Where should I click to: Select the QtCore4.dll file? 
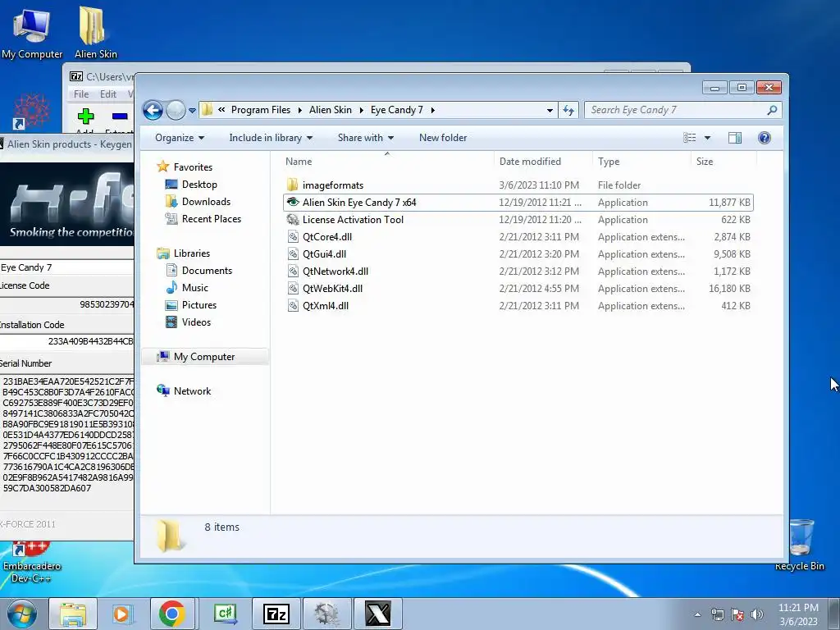518,237
